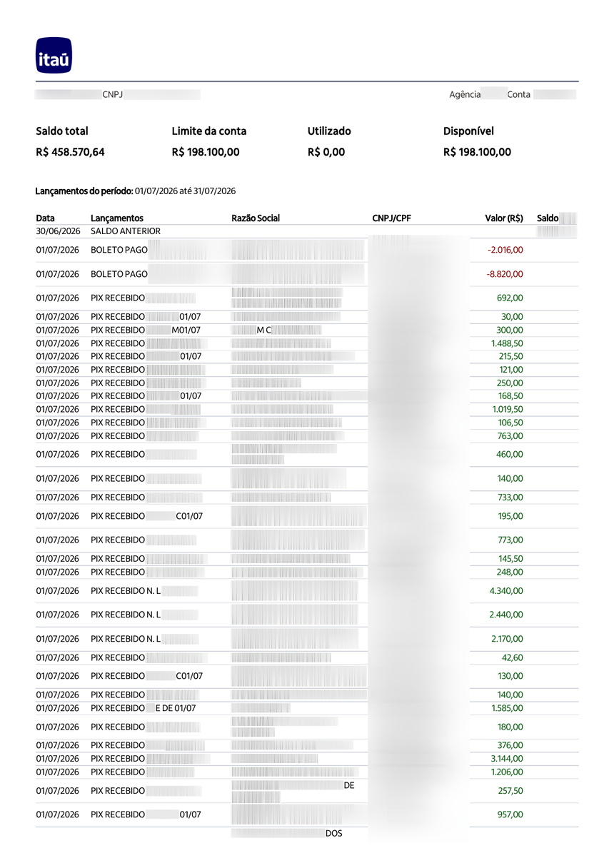Select the 957,00 PIX amount
The width and height of the screenshot is (614, 868).
pyautogui.click(x=510, y=814)
